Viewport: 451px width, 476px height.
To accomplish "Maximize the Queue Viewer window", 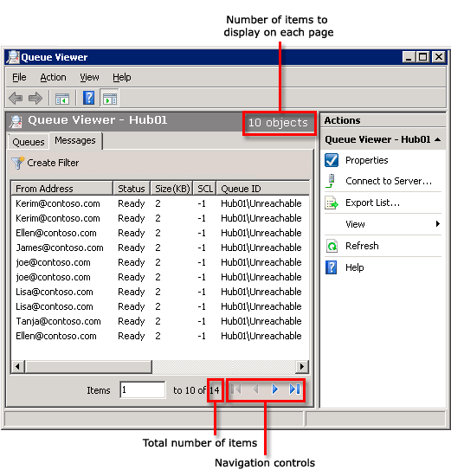I will (422, 57).
